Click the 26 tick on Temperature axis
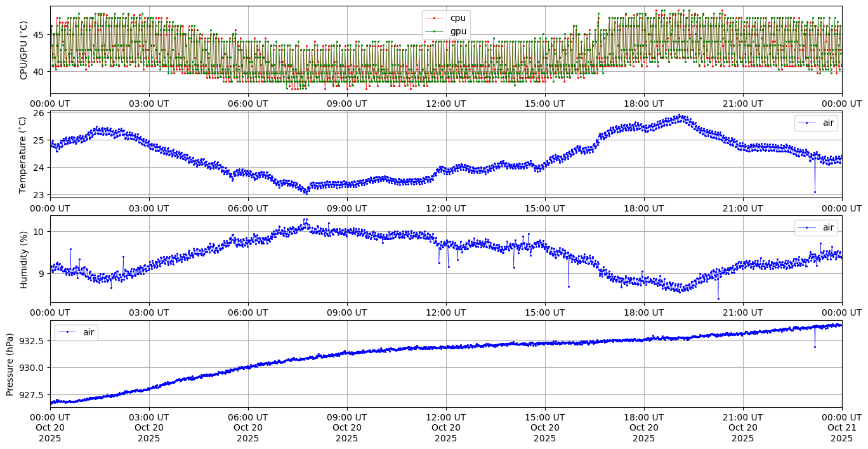Viewport: 868px width, 449px height. (x=38, y=113)
